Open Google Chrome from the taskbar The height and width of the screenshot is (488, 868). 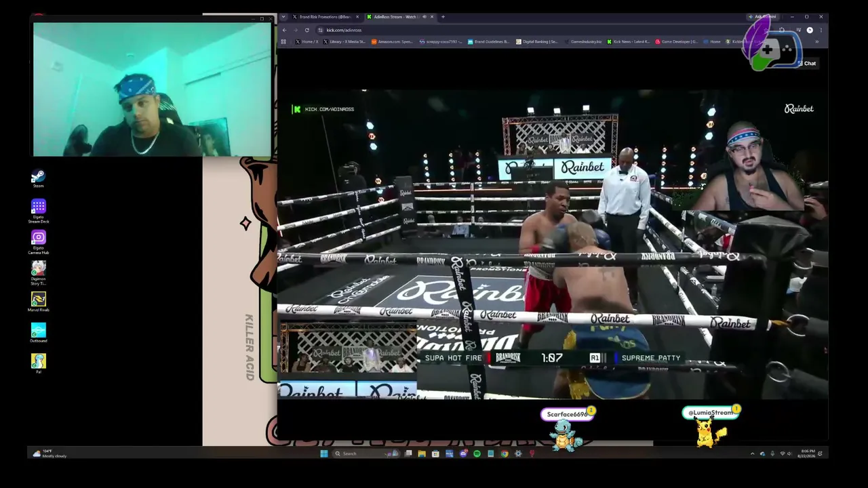coord(505,453)
